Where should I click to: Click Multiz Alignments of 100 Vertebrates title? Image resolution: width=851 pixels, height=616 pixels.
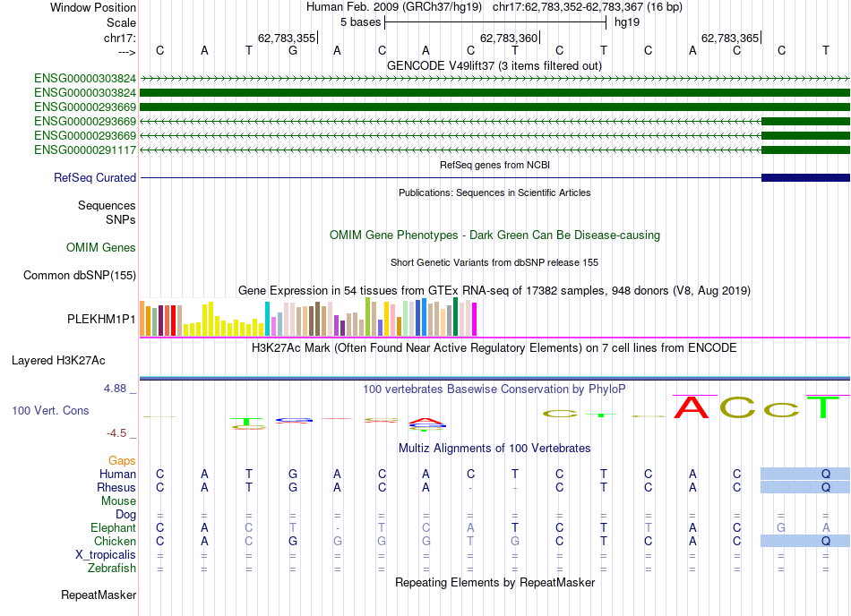(x=494, y=449)
